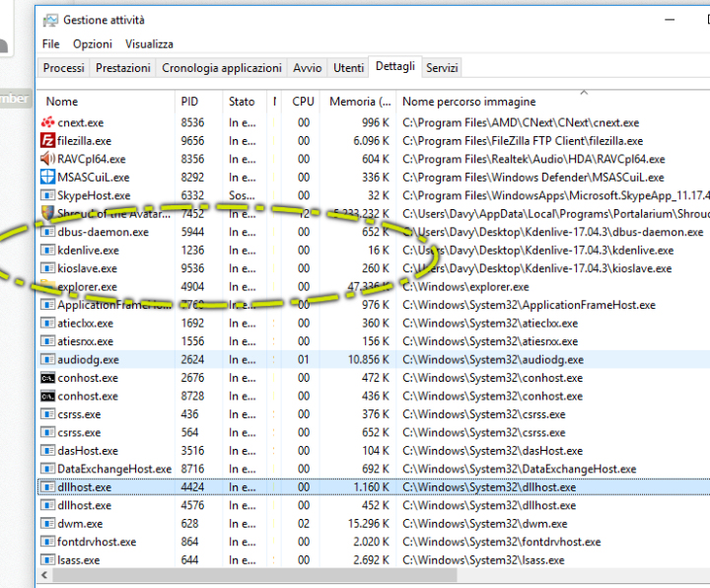The width and height of the screenshot is (710, 588).
Task: Click the lsass.exe process icon
Action: 47,560
